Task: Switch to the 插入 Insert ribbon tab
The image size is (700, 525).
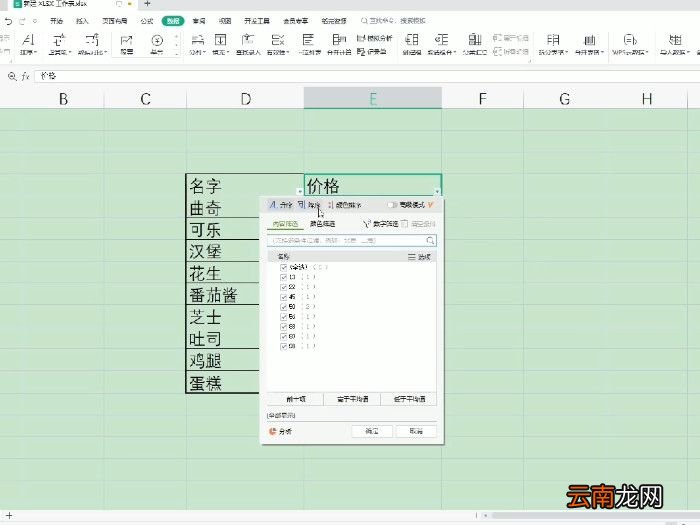Action: (82, 21)
